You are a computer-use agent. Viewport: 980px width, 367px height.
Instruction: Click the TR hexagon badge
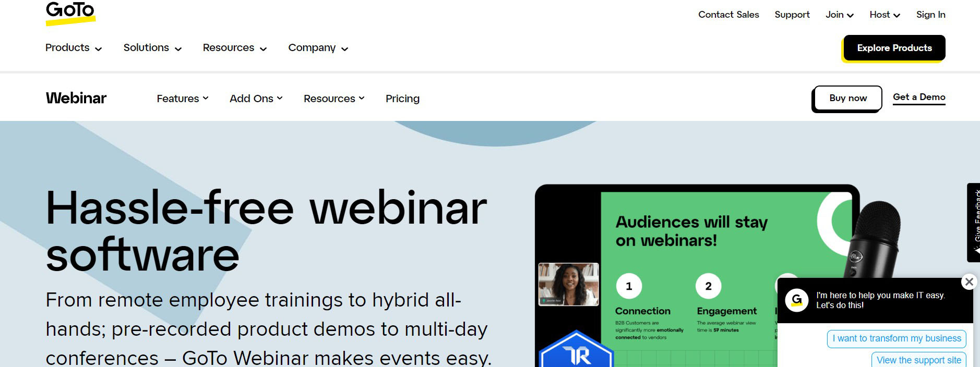[x=576, y=349]
